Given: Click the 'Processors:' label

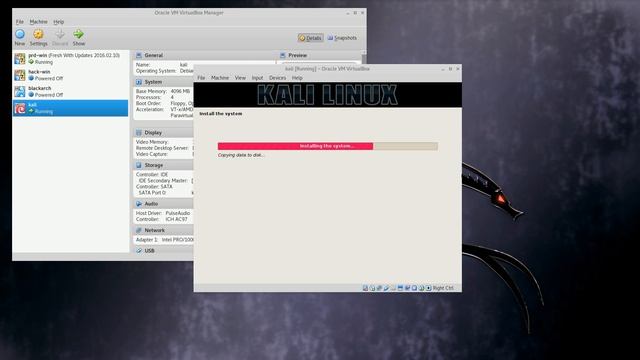Looking at the screenshot, I should coord(149,98).
